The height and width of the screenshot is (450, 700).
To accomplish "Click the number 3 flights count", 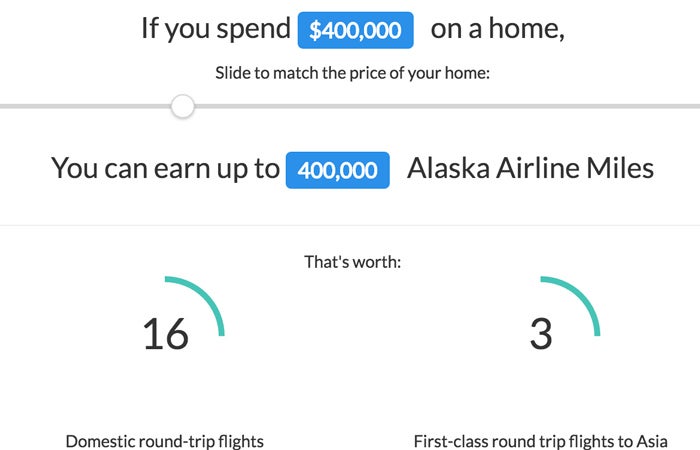I will [x=541, y=334].
